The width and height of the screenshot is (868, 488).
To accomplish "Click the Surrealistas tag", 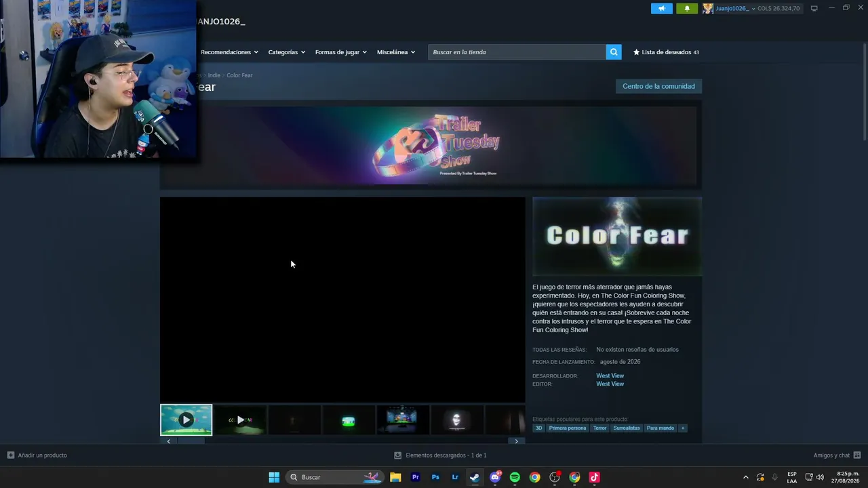I will 627,428.
